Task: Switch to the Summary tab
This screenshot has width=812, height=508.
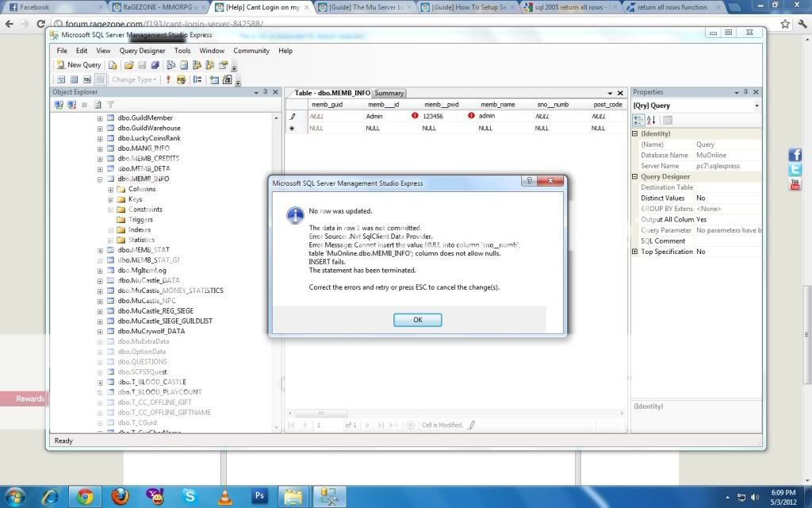Action: 389,93
